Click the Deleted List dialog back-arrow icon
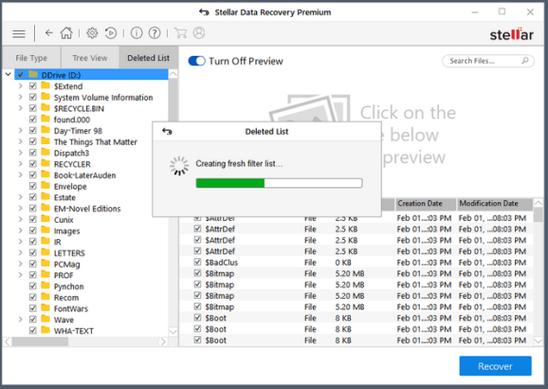The width and height of the screenshot is (548, 389). tap(167, 131)
